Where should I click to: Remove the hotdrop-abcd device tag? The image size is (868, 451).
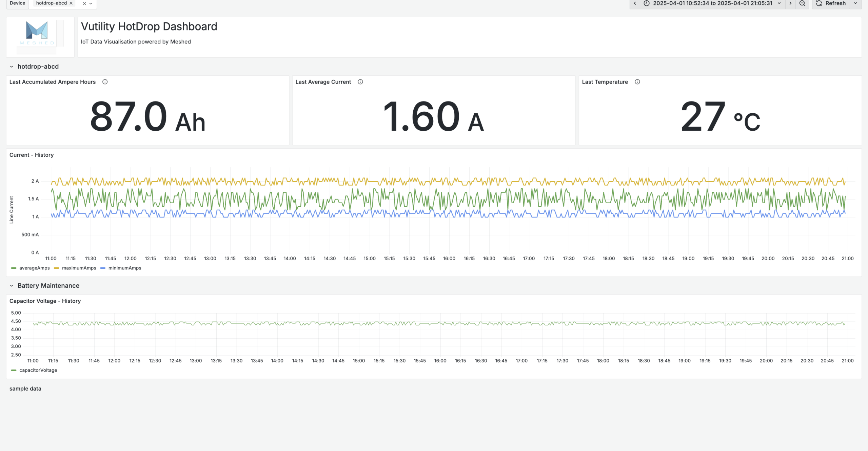[71, 3]
